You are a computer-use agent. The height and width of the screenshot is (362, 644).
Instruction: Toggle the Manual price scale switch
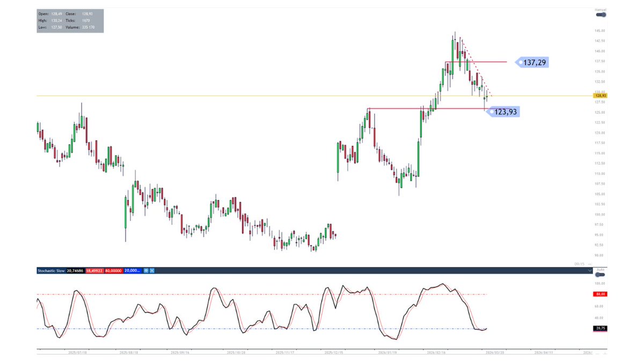point(601,14)
